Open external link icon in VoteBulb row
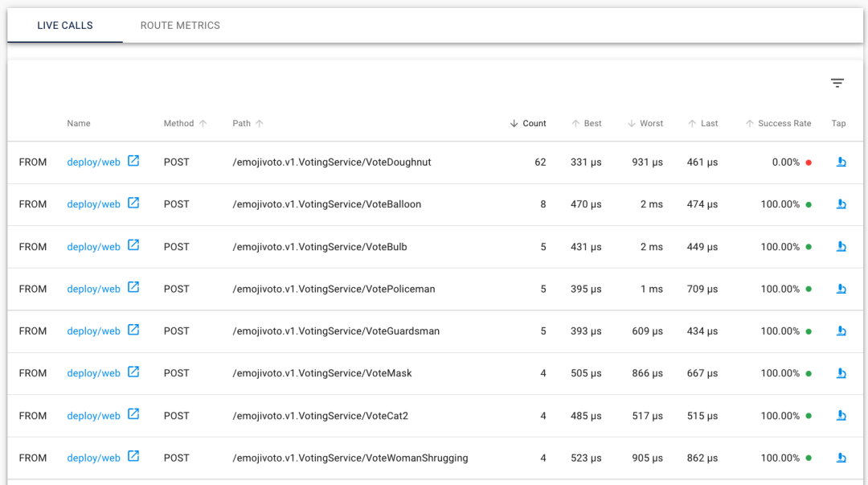The height and width of the screenshot is (485, 868). (133, 245)
